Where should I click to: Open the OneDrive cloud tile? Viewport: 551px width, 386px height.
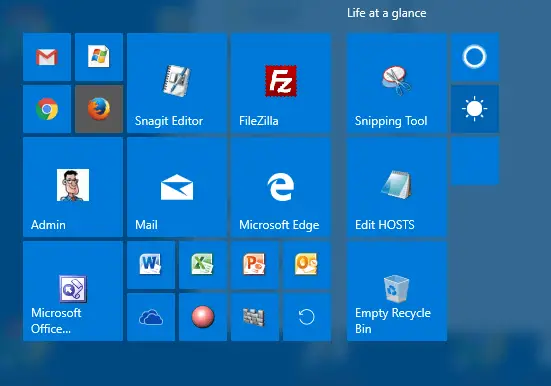click(x=151, y=317)
